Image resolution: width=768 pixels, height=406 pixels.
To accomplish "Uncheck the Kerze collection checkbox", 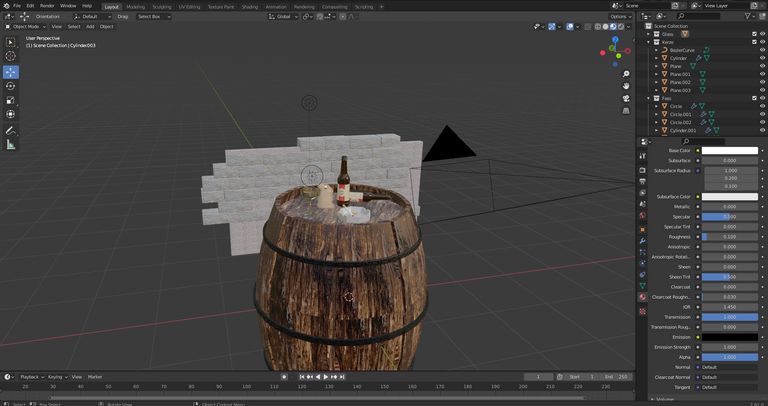I will tap(754, 42).
